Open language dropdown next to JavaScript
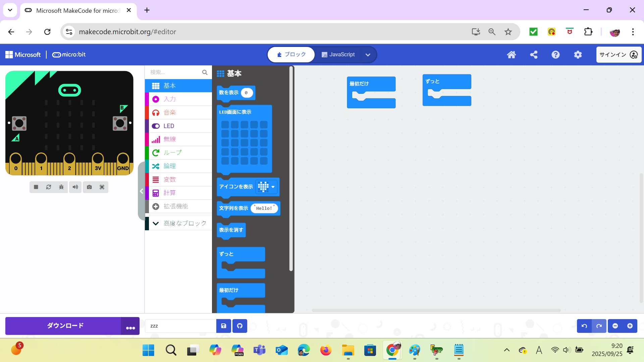644x362 pixels. tap(368, 55)
